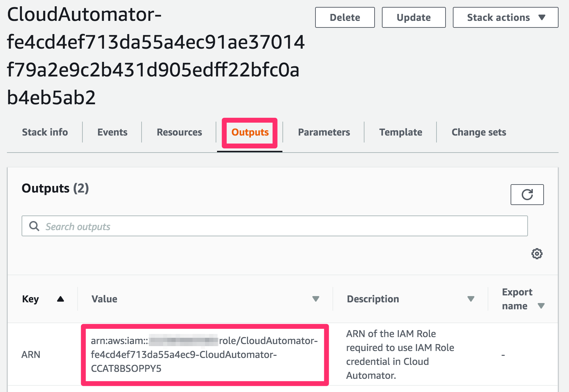This screenshot has width=569, height=392.
Task: Open the Events tab
Action: [x=112, y=132]
